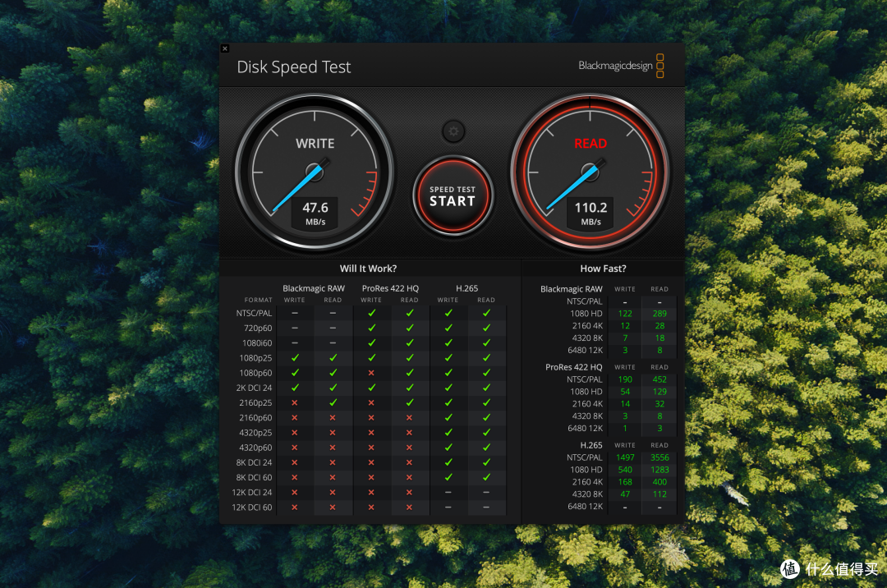
Task: Start the speed test
Action: pyautogui.click(x=453, y=196)
